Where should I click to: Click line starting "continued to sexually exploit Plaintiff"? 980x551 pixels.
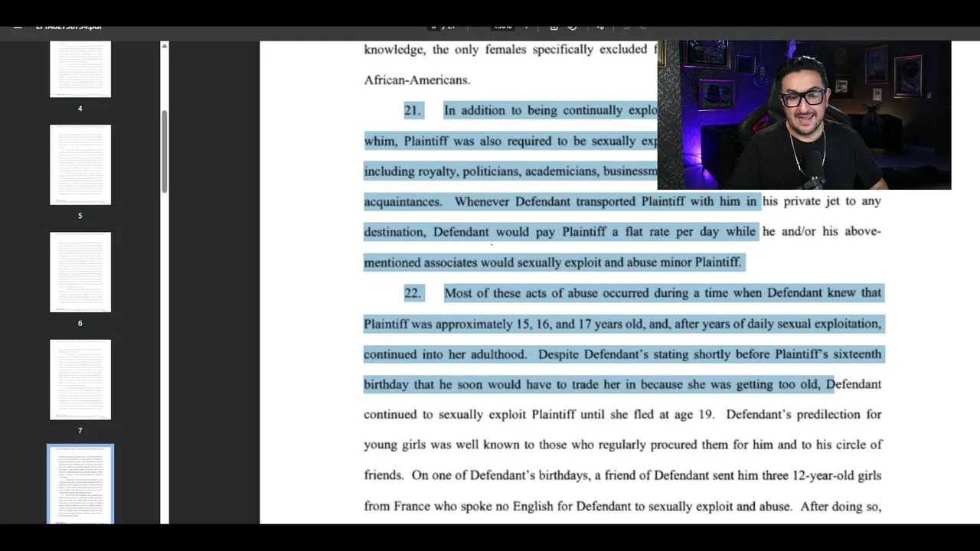tap(622, 415)
